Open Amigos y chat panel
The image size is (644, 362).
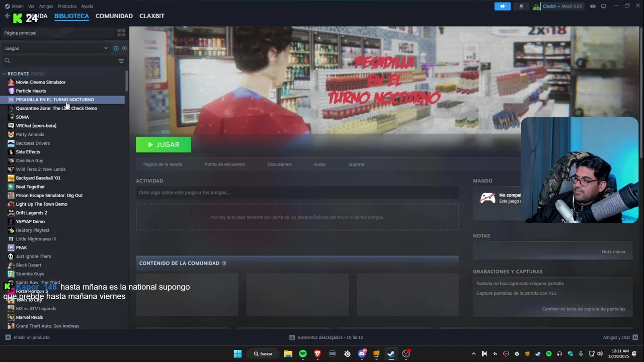click(620, 337)
